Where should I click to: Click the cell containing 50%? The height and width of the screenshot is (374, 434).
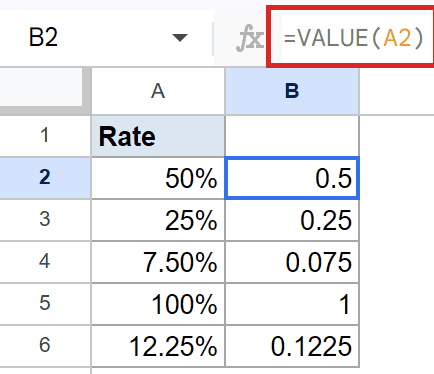point(158,178)
